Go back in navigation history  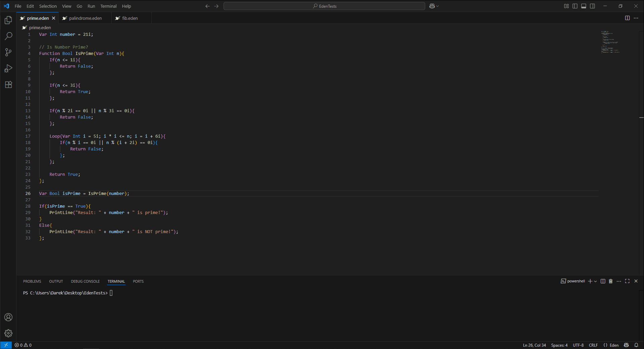click(x=207, y=6)
